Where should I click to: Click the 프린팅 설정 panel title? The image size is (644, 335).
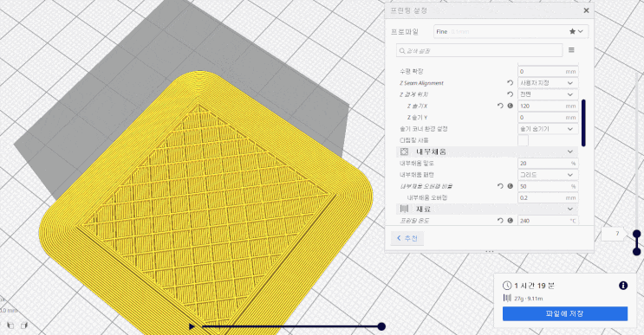tap(408, 10)
